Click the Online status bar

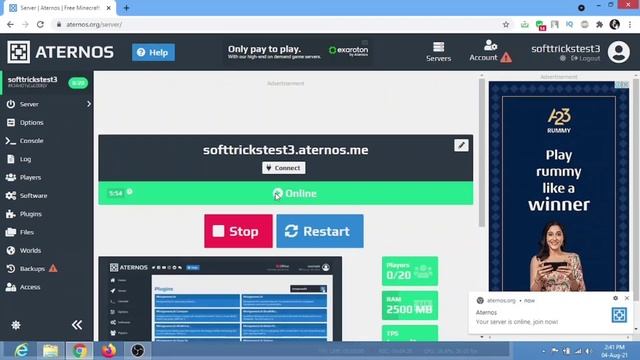tap(286, 193)
